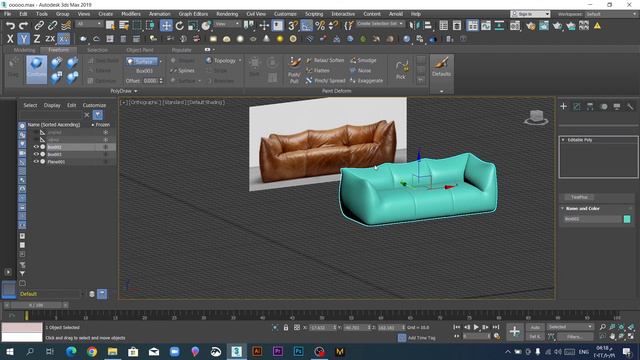Screen dimensions: 640x360
Task: Click the Redo arrow icon
Action: pos(23,26)
